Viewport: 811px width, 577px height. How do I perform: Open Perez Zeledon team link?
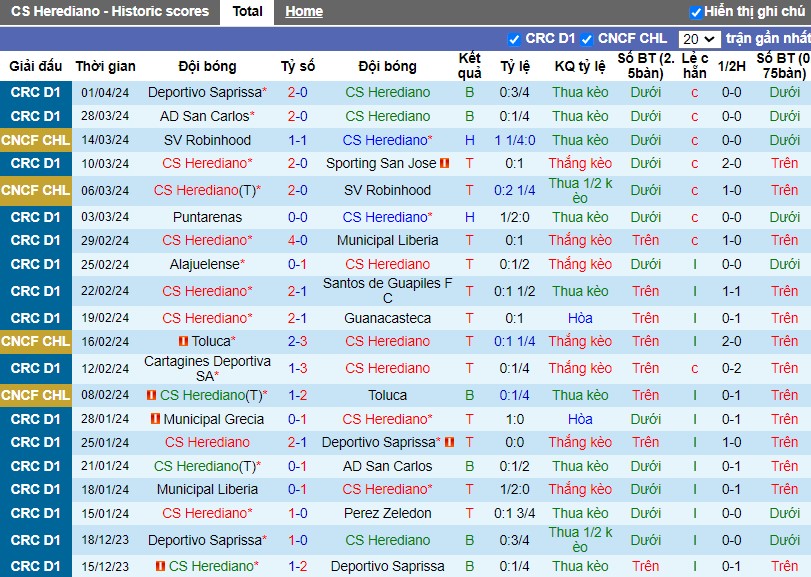(387, 513)
